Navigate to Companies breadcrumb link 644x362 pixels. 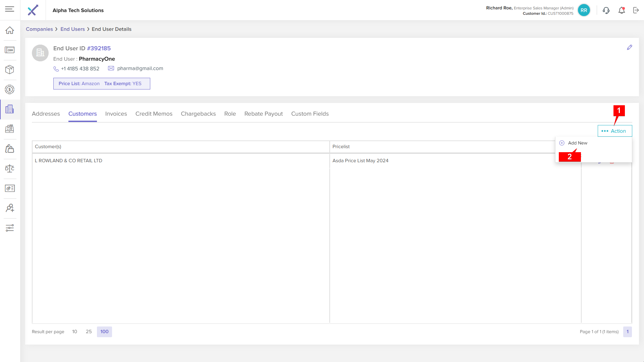pos(39,29)
